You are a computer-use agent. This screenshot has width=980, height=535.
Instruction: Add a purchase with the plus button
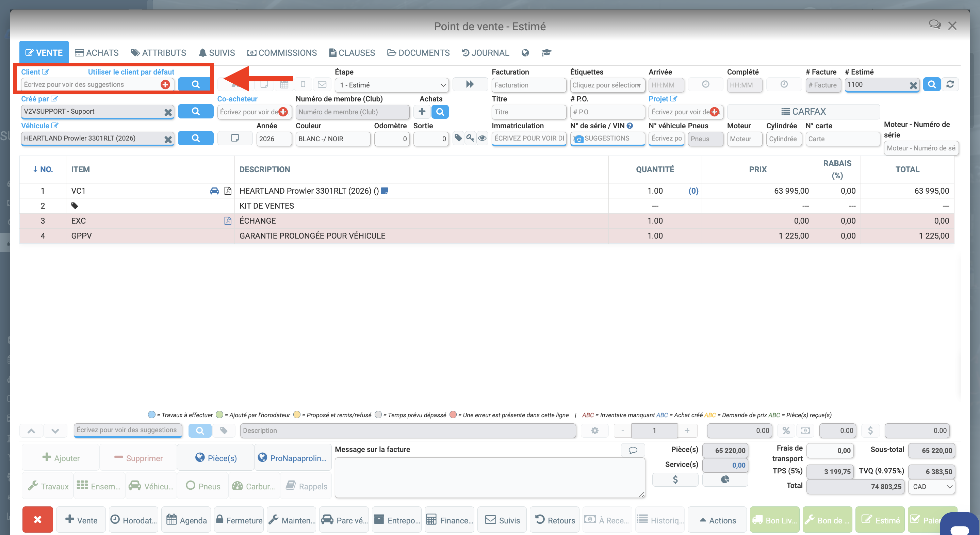[x=422, y=112]
